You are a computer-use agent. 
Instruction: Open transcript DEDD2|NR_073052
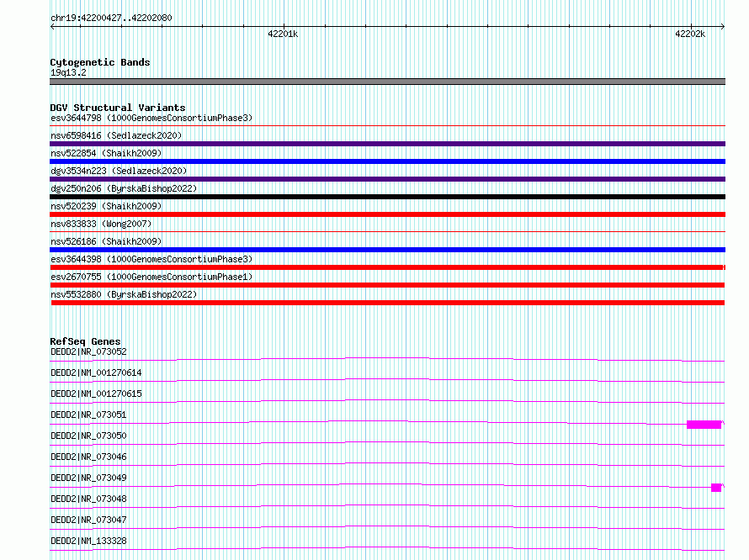coord(88,351)
